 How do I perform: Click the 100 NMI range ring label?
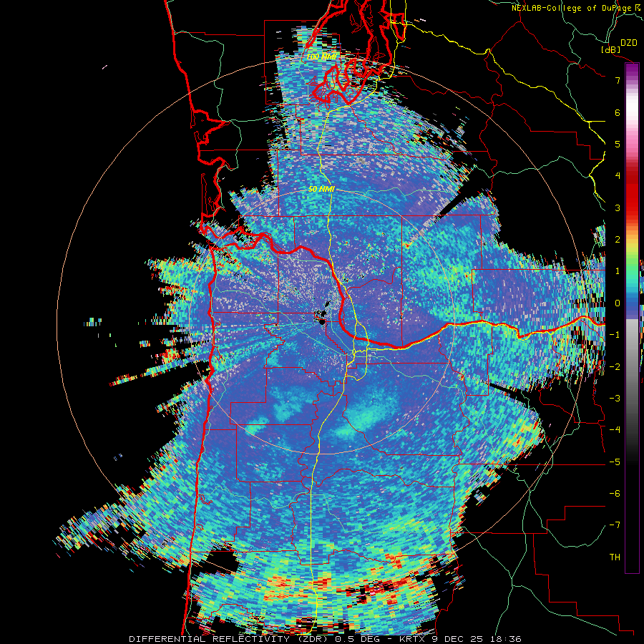(x=321, y=57)
